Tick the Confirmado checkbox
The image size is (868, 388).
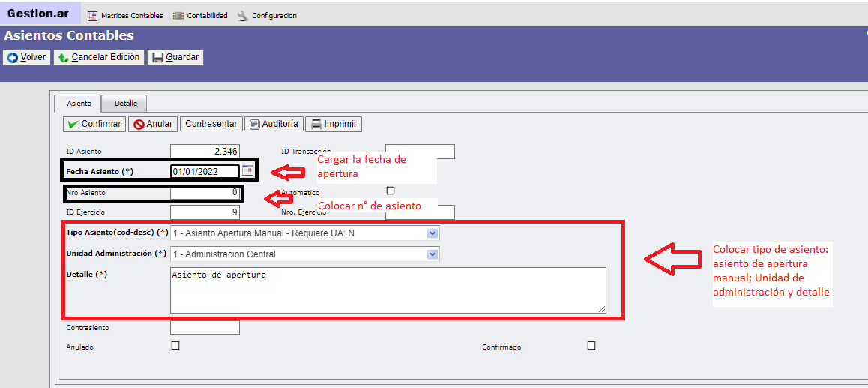pyautogui.click(x=591, y=346)
